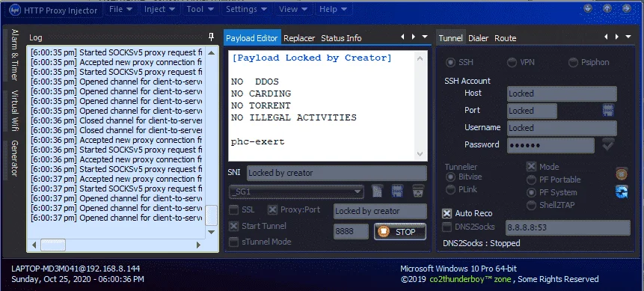The image size is (644, 291).
Task: Open the payload panel tab list dropdown arrow
Action: pyautogui.click(x=425, y=37)
